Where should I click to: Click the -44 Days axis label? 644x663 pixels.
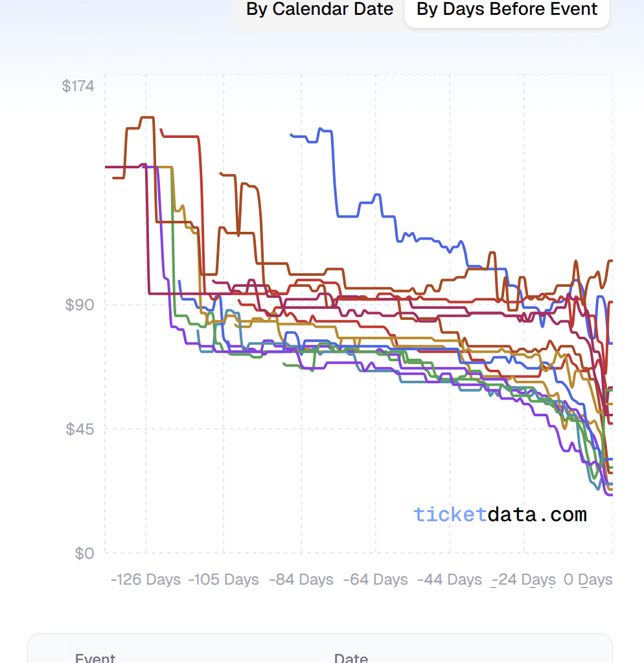coord(450,579)
